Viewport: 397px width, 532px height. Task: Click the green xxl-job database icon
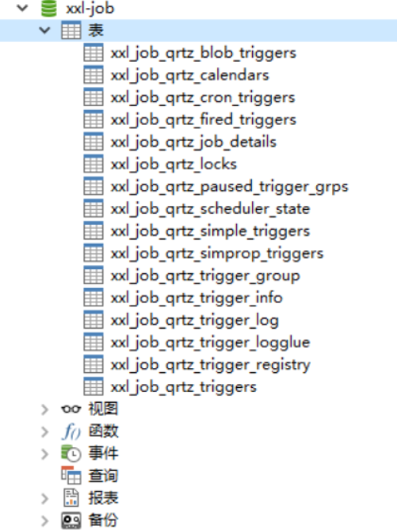[49, 8]
